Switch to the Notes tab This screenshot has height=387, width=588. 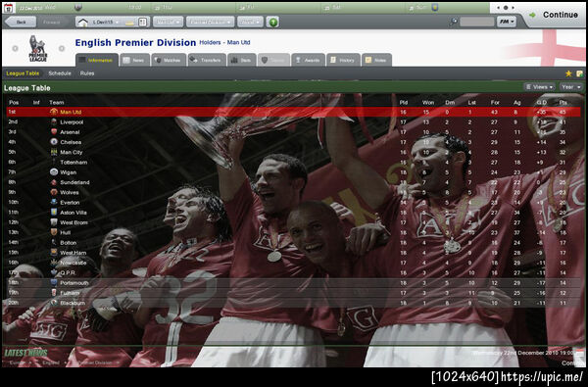(376, 60)
